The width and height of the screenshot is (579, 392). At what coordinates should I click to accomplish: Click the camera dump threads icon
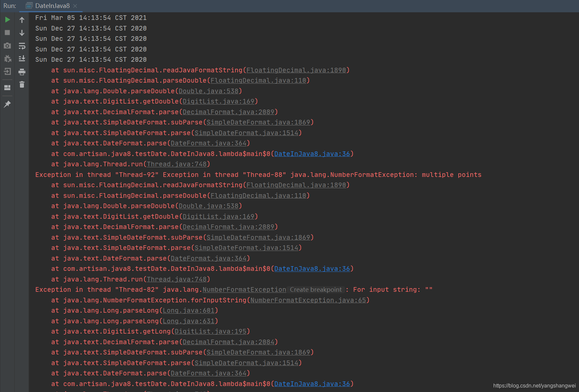[7, 45]
